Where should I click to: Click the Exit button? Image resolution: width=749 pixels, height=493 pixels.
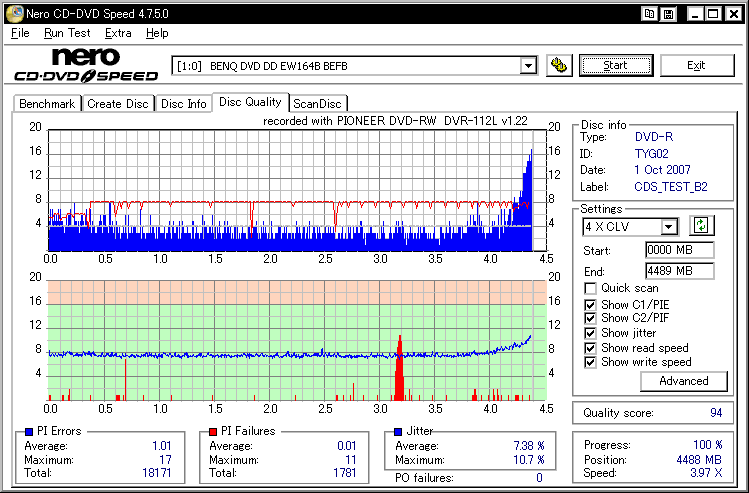[696, 65]
